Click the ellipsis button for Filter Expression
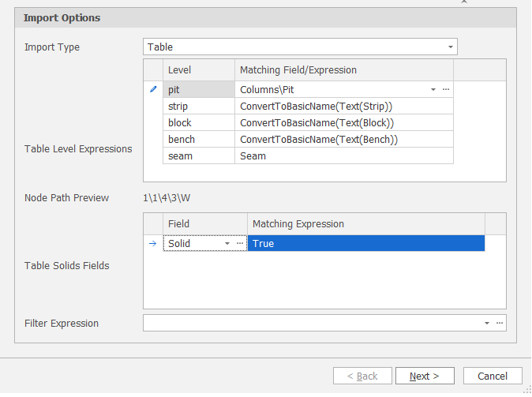 pyautogui.click(x=499, y=323)
